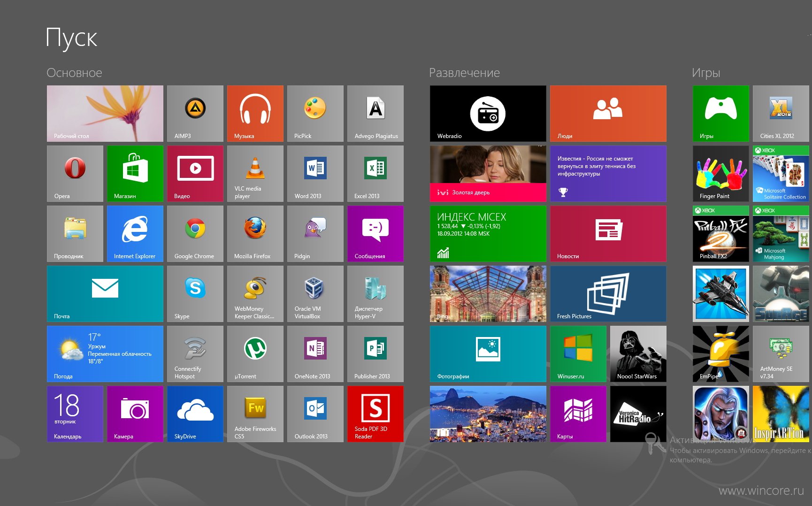Select the Развлечение group heading
Viewport: 812px width, 506px height.
(464, 73)
